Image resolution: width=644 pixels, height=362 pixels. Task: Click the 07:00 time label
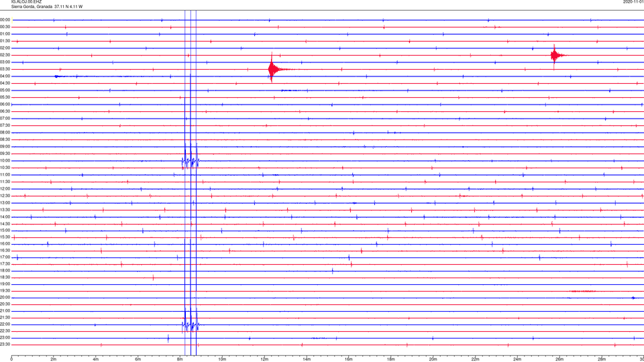5,119
